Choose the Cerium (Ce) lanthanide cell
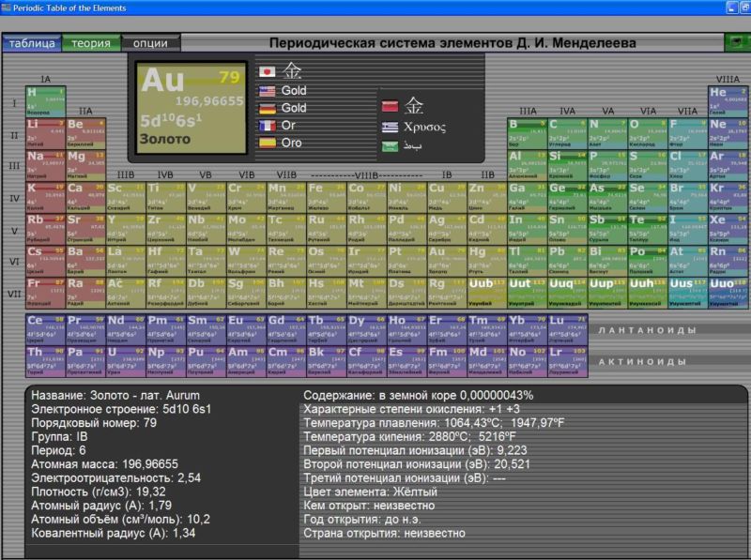The image size is (751, 560). click(x=46, y=330)
